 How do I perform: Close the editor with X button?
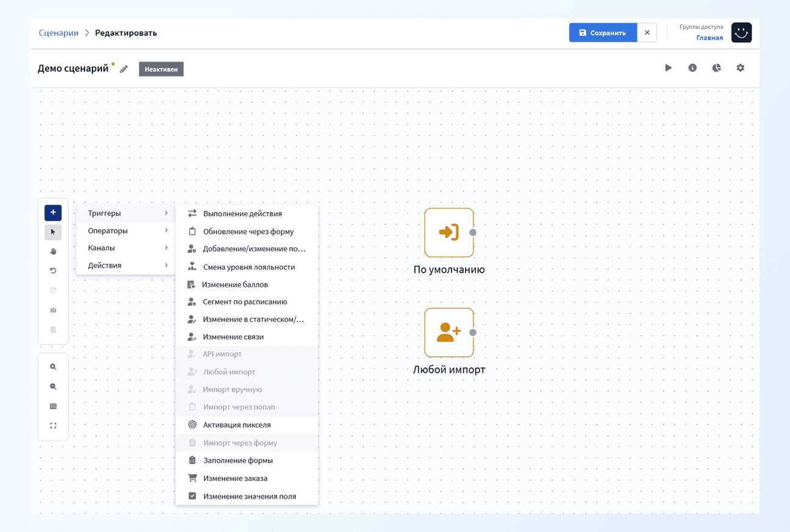click(x=647, y=33)
